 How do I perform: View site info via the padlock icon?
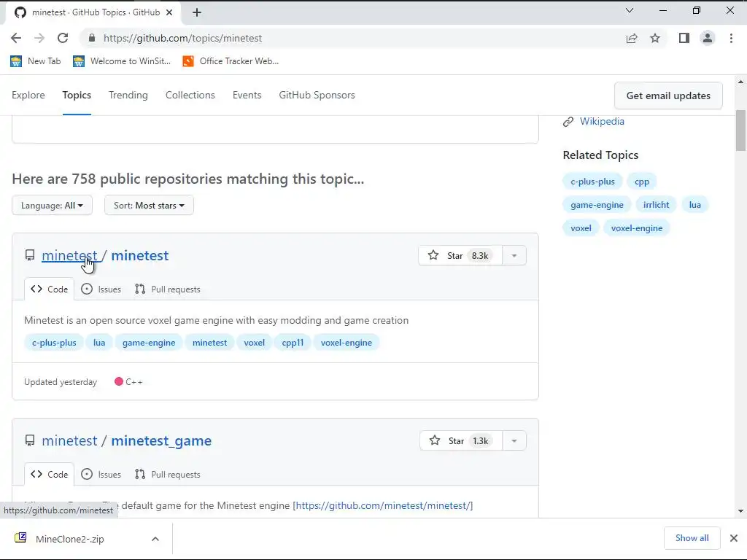click(x=91, y=38)
